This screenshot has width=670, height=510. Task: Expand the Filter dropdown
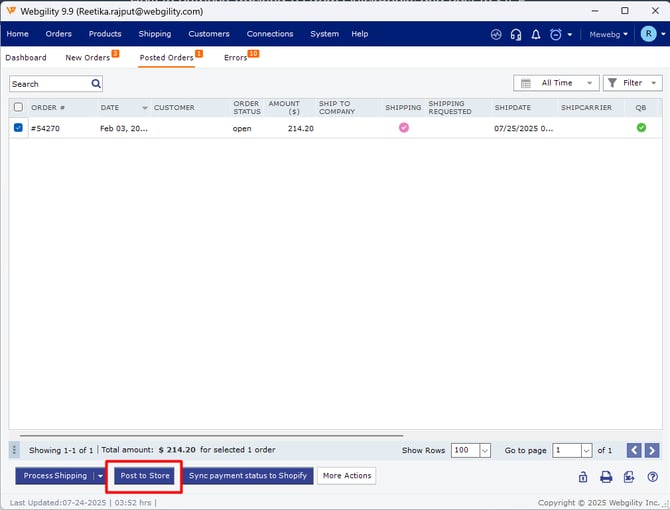(632, 83)
